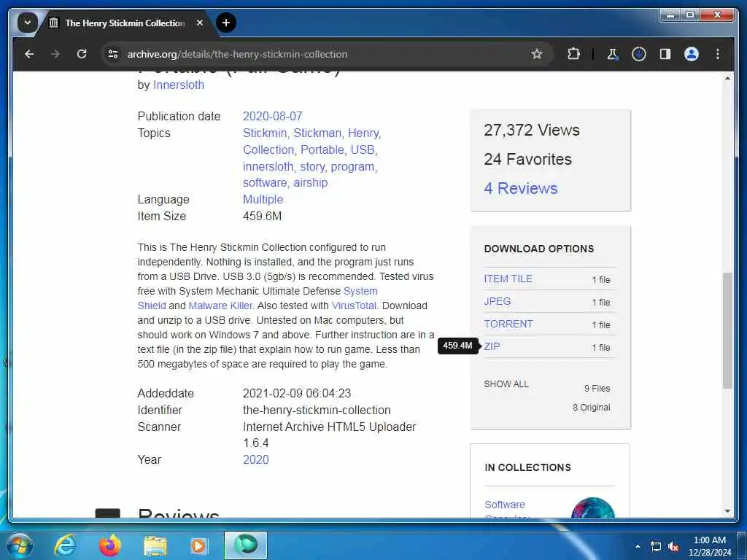Image resolution: width=747 pixels, height=560 pixels.
Task: Open the Software collection thumbnail image
Action: pyautogui.click(x=592, y=507)
